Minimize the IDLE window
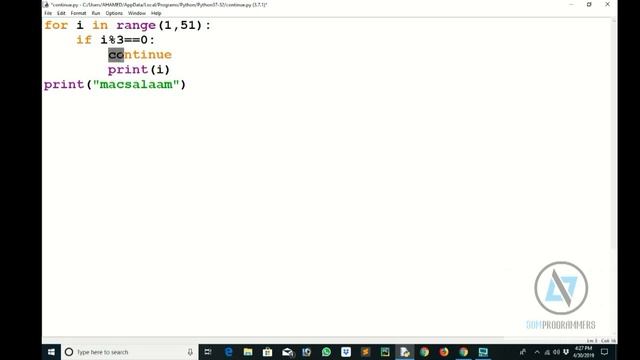Image resolution: width=640 pixels, height=360 pixels. (571, 4)
